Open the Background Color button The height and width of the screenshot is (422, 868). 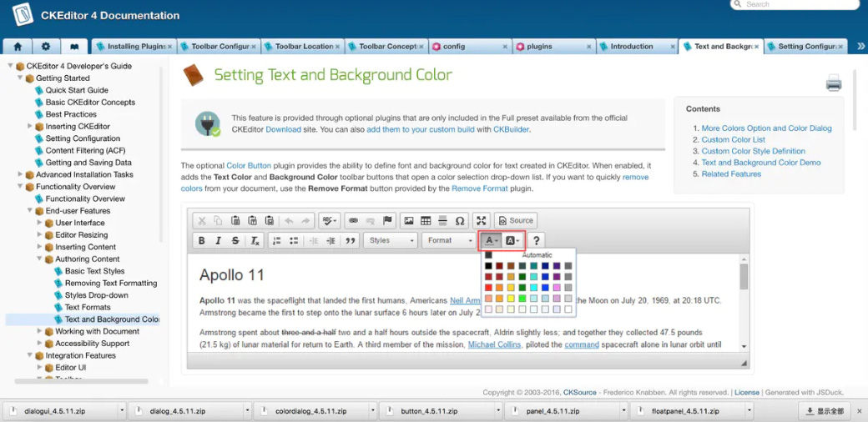pos(512,240)
